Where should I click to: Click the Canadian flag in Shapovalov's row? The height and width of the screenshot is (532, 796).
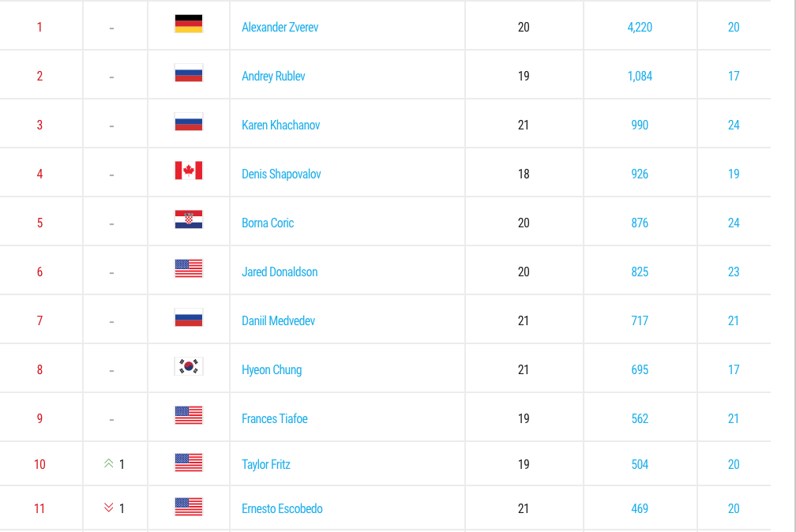pyautogui.click(x=189, y=171)
